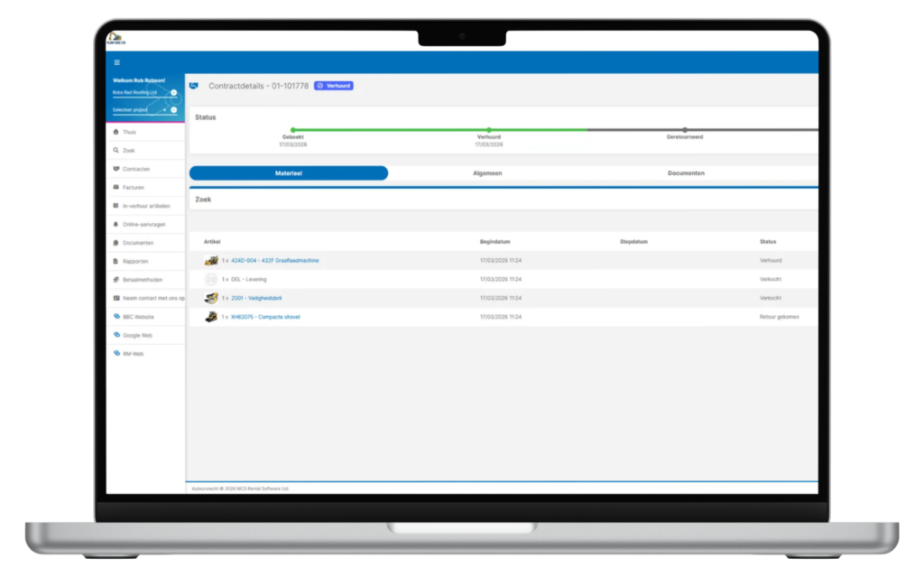Click the Geboekt status timeline marker

click(x=293, y=130)
